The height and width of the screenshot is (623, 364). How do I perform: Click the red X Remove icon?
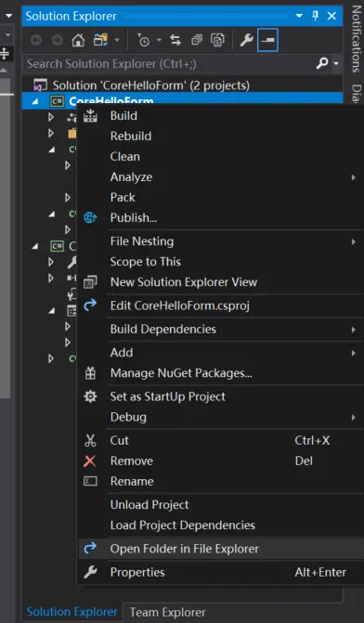coord(90,461)
